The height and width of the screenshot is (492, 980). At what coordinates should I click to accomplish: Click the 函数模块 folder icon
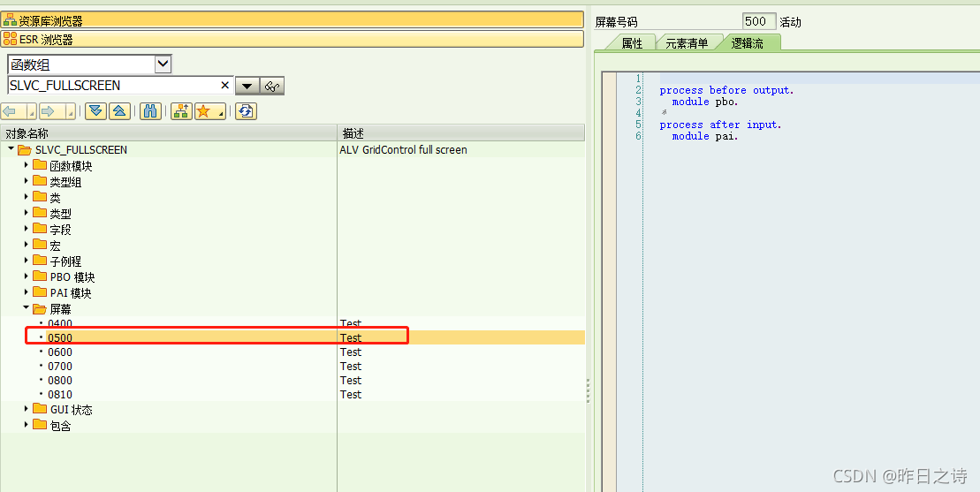(40, 165)
